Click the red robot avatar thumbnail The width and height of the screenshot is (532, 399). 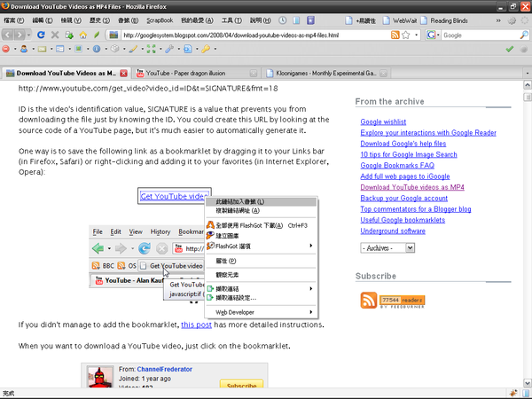[x=100, y=376]
